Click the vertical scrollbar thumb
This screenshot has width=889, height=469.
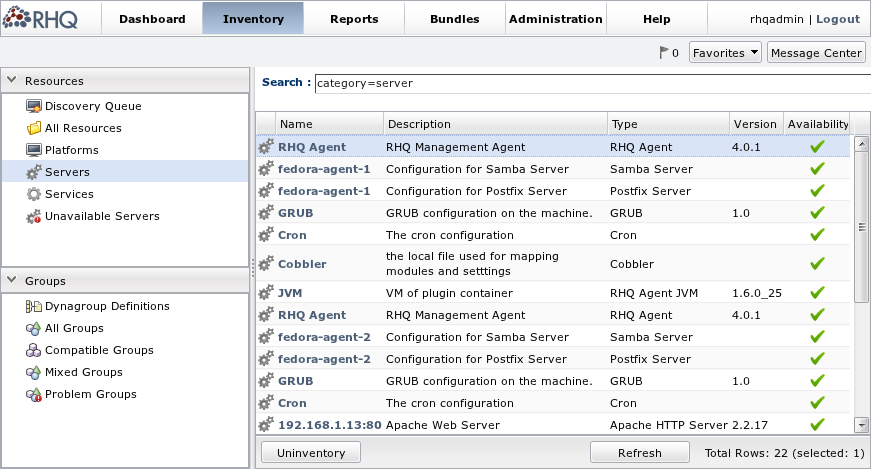(x=862, y=227)
